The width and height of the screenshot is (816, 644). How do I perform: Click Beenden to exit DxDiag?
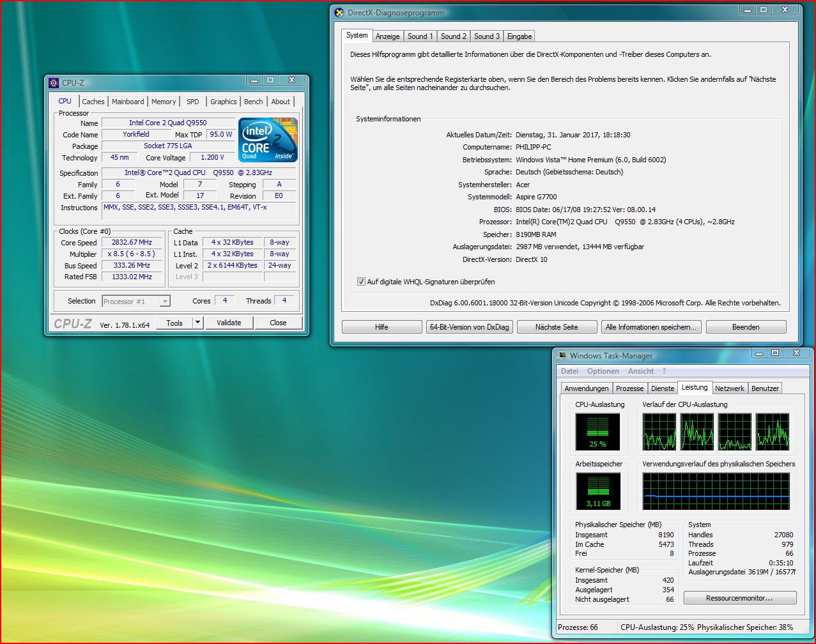click(746, 326)
